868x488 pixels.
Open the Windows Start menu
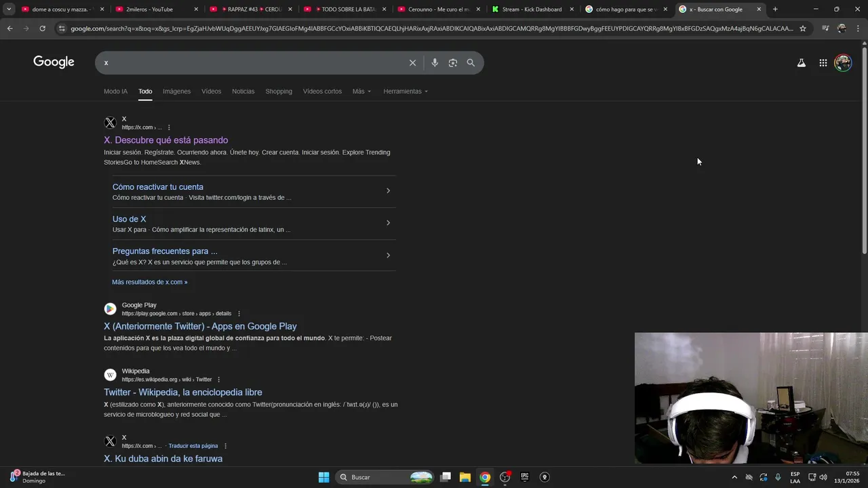(323, 477)
